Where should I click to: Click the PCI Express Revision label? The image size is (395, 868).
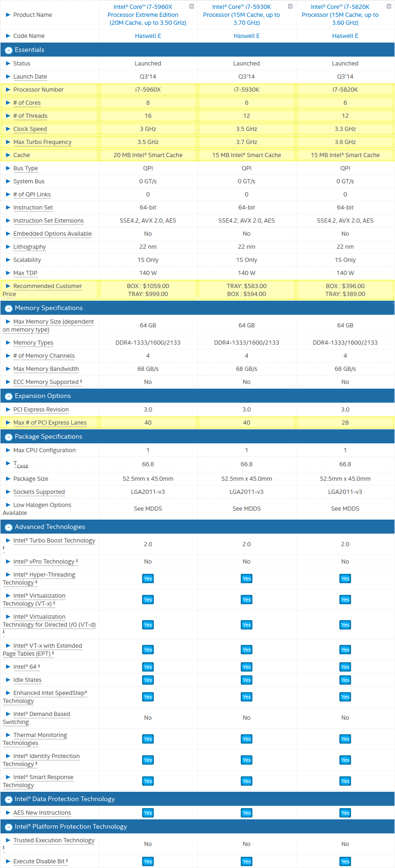(41, 410)
